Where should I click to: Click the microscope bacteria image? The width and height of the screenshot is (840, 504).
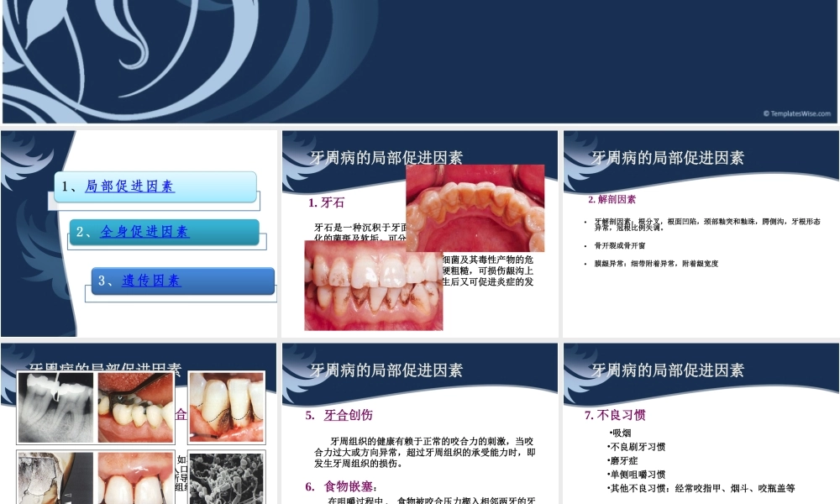(225, 477)
